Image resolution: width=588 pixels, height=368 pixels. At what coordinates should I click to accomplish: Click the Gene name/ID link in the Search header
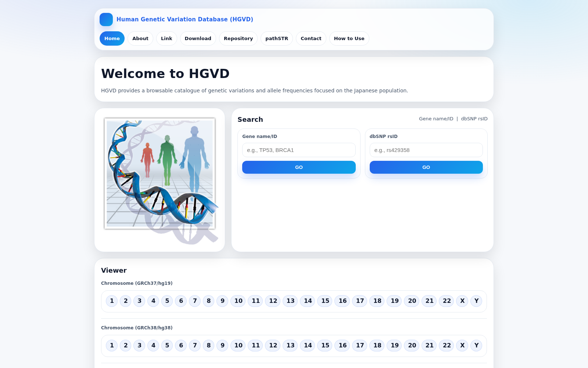(x=436, y=119)
